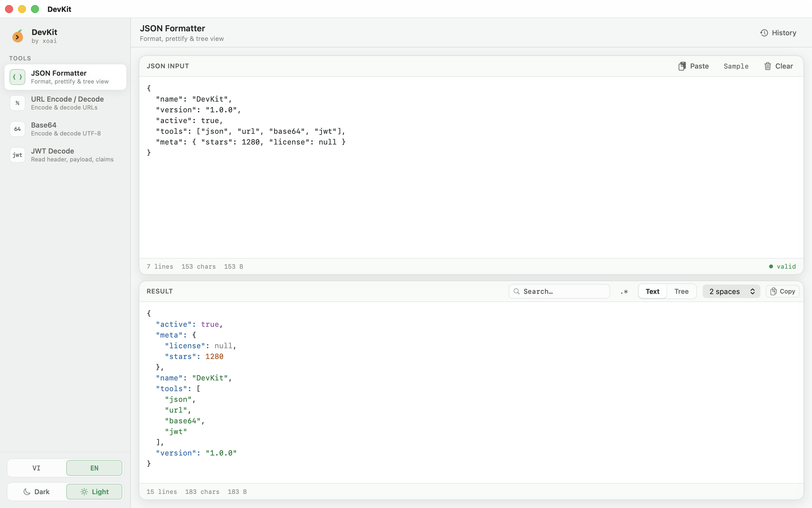Click the search magnifier icon

tap(517, 291)
